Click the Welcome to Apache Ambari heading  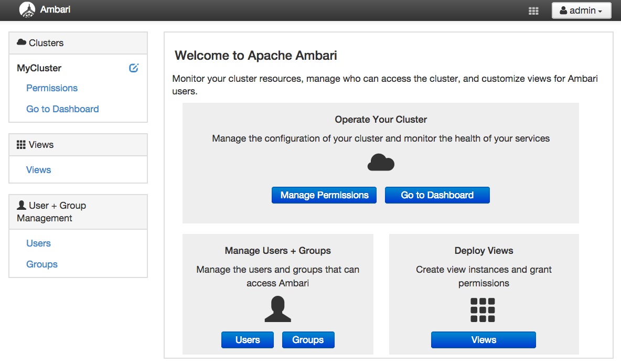(256, 56)
